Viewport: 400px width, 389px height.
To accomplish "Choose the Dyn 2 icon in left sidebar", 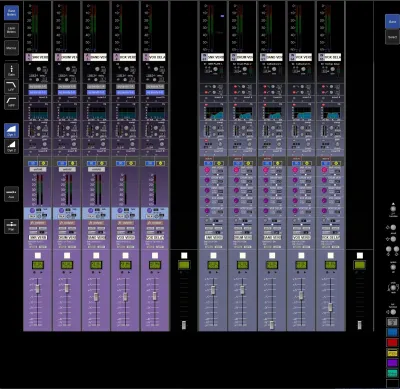I will click(x=11, y=146).
